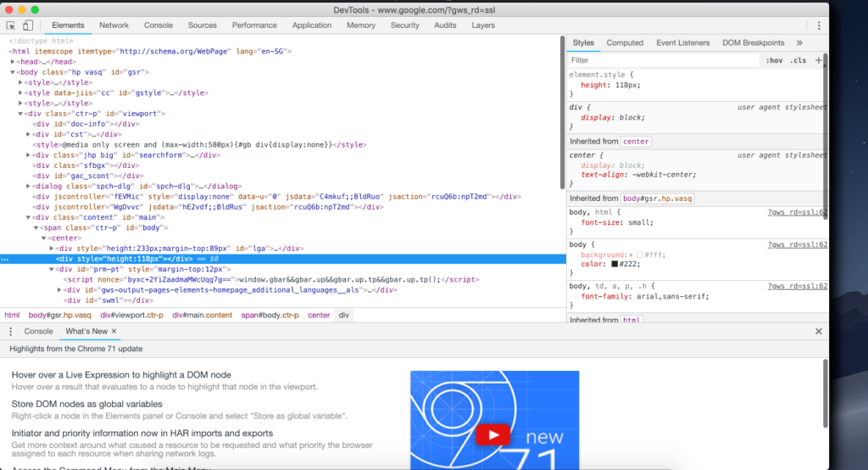Open the Audits tab
The width and height of the screenshot is (868, 470).
coord(445,25)
